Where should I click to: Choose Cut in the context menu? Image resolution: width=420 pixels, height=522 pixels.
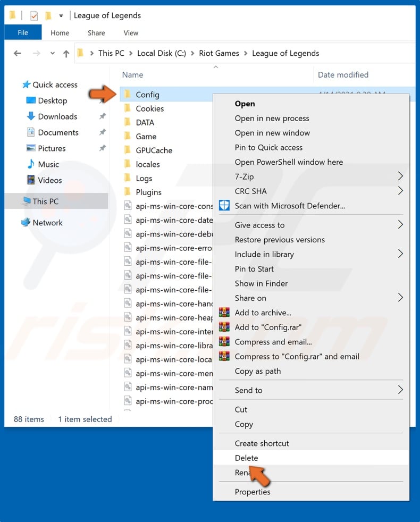point(241,410)
